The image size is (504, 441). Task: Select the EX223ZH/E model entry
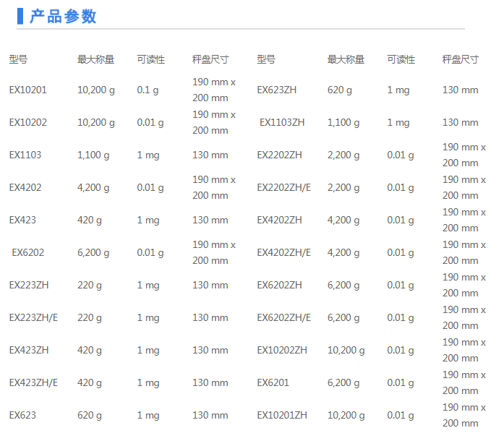click(x=33, y=318)
